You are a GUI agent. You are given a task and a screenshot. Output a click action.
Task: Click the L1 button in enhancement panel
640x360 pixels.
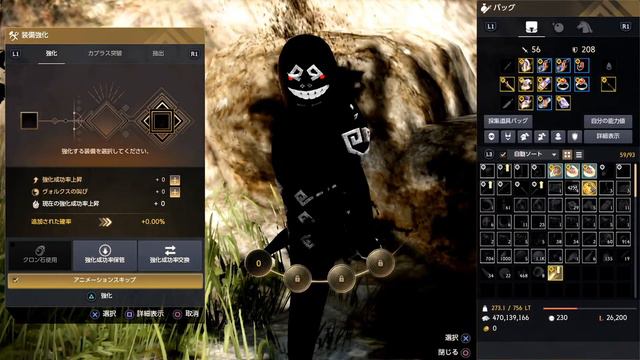[16, 54]
